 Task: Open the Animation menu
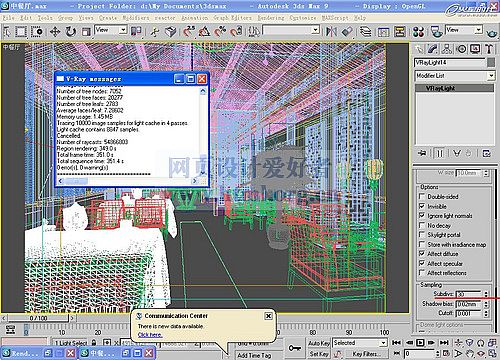(194, 18)
